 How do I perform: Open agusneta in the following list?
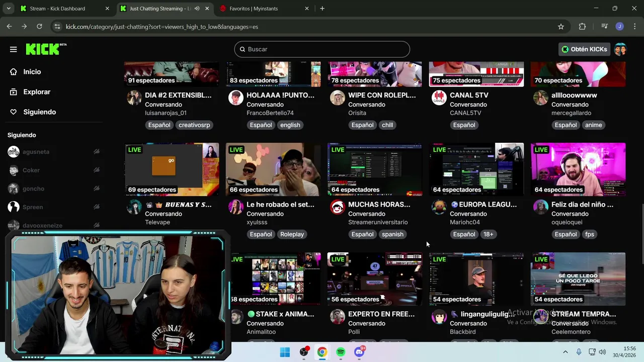(x=36, y=152)
